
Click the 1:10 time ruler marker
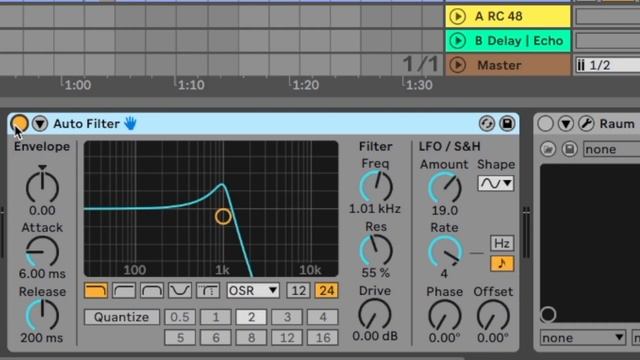191,85
